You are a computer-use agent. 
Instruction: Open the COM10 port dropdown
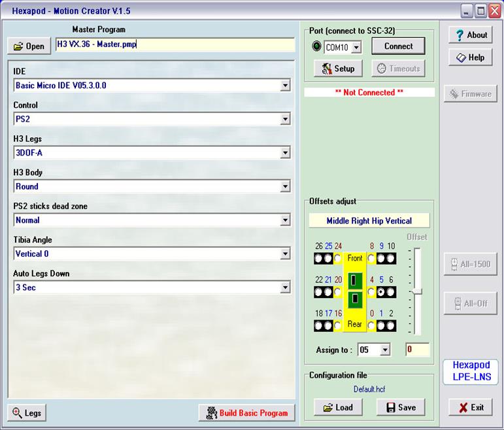356,48
